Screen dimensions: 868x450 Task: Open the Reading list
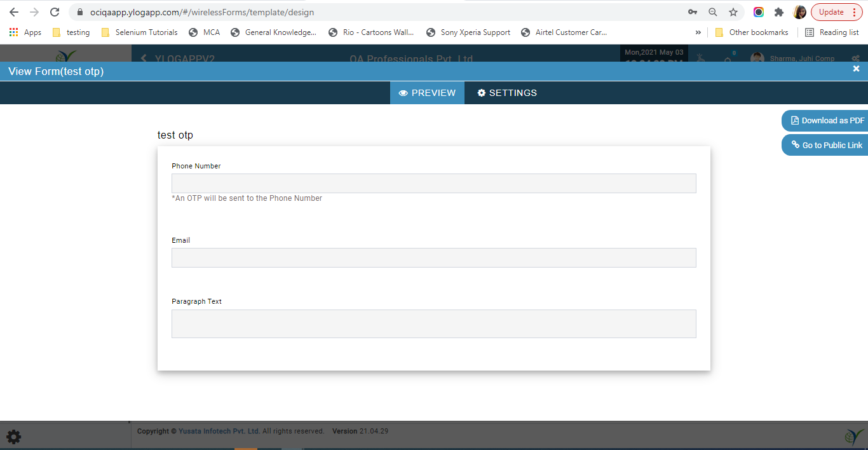pyautogui.click(x=832, y=32)
